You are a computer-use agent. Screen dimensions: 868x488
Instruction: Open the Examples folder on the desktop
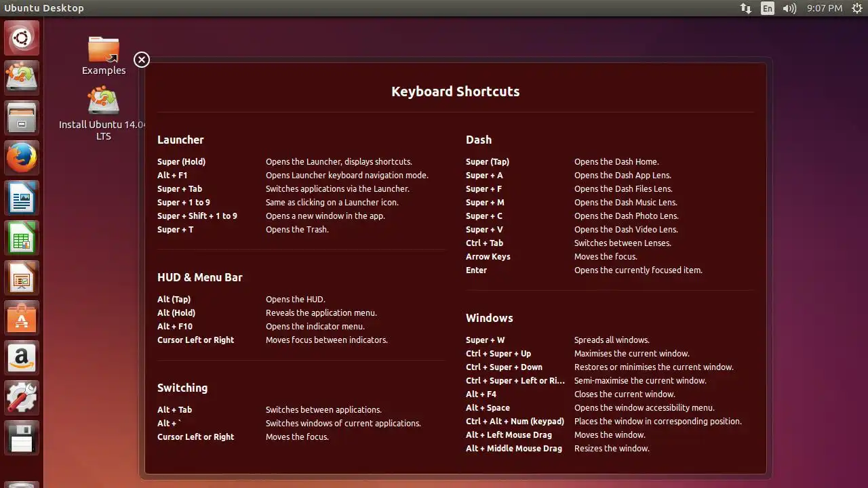[x=104, y=56]
